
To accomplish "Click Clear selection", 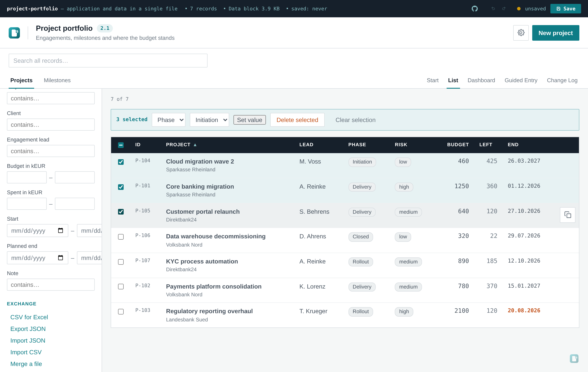I will 355,120.
